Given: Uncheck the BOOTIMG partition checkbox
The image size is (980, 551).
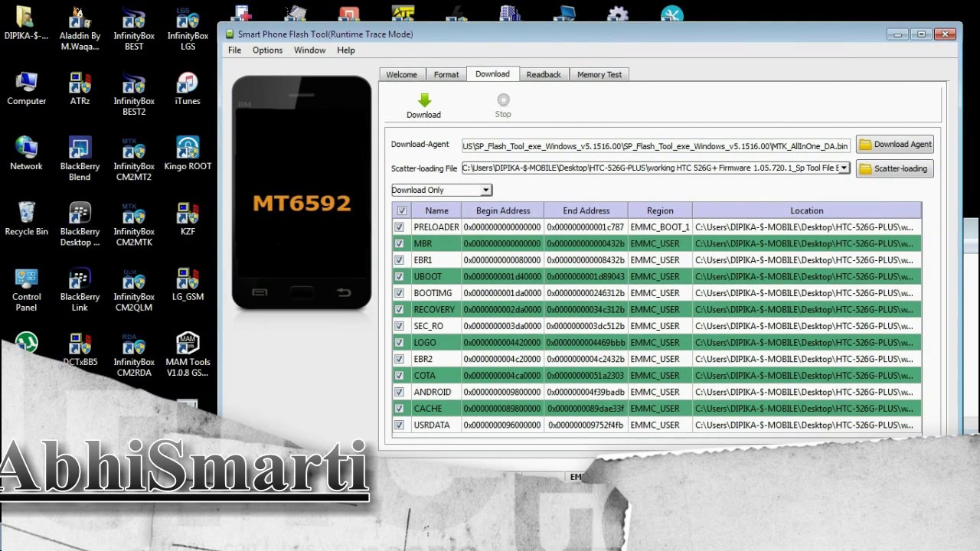Looking at the screenshot, I should click(x=399, y=293).
